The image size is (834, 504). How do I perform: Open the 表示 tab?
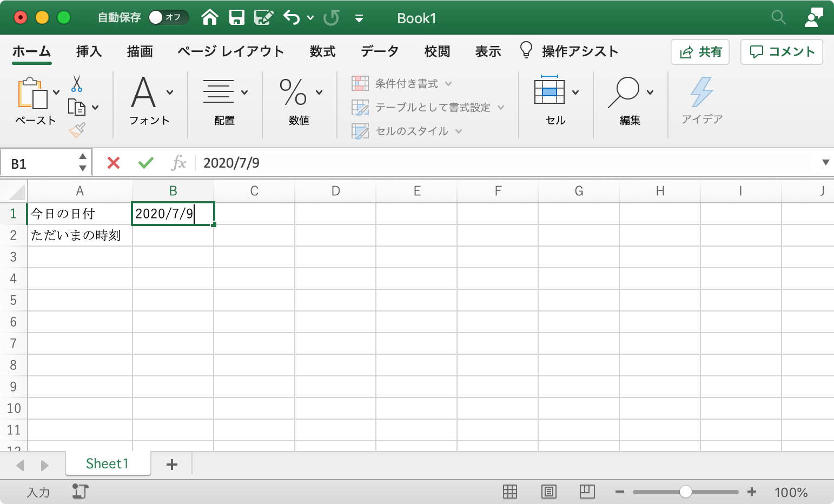click(x=488, y=51)
